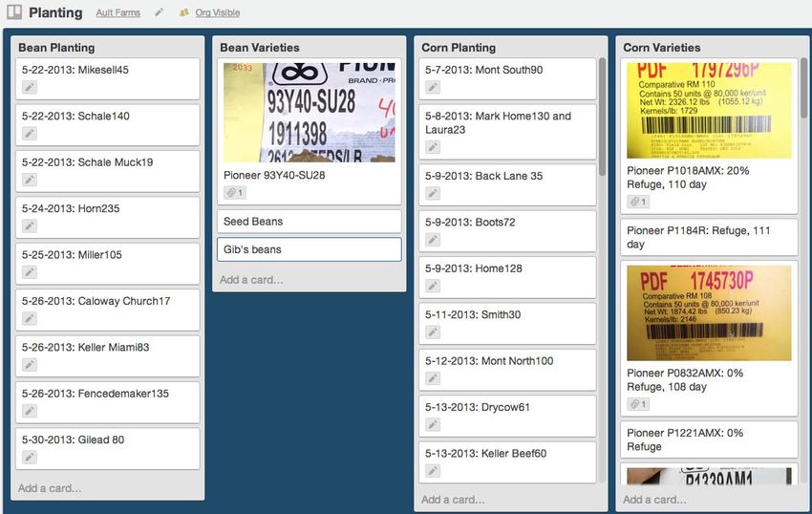The image size is (812, 514).
Task: Click description icon on Horn235 card
Action: pos(30,225)
